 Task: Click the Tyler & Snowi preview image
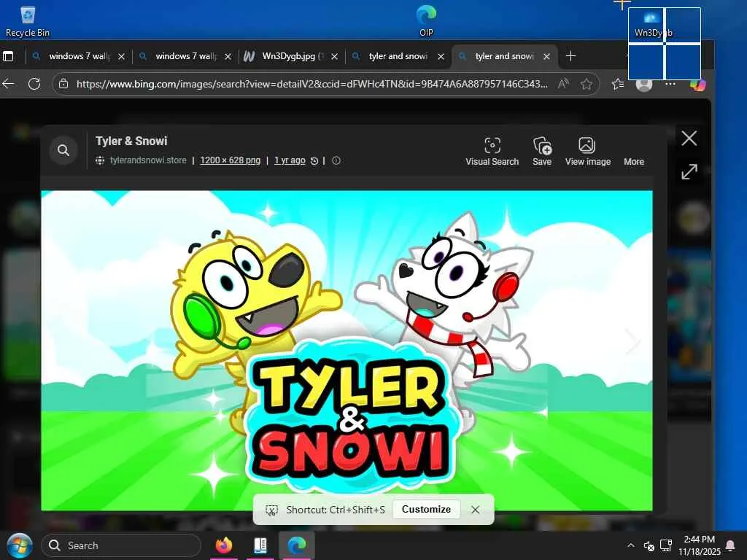coord(347,351)
